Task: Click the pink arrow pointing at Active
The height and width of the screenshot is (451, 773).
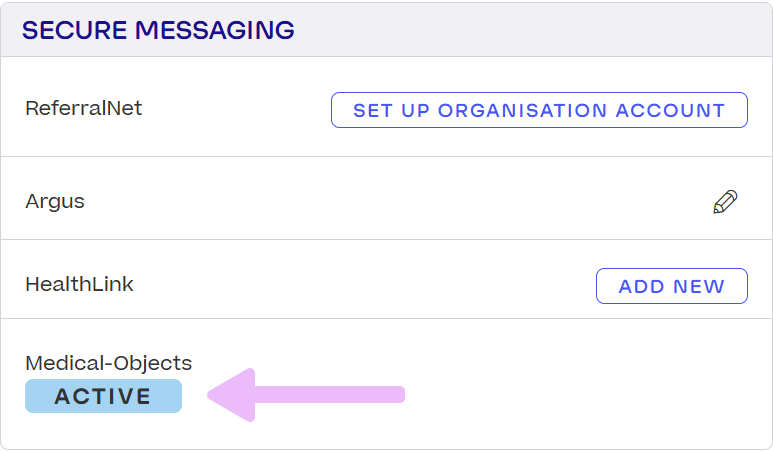Action: pyautogui.click(x=306, y=395)
